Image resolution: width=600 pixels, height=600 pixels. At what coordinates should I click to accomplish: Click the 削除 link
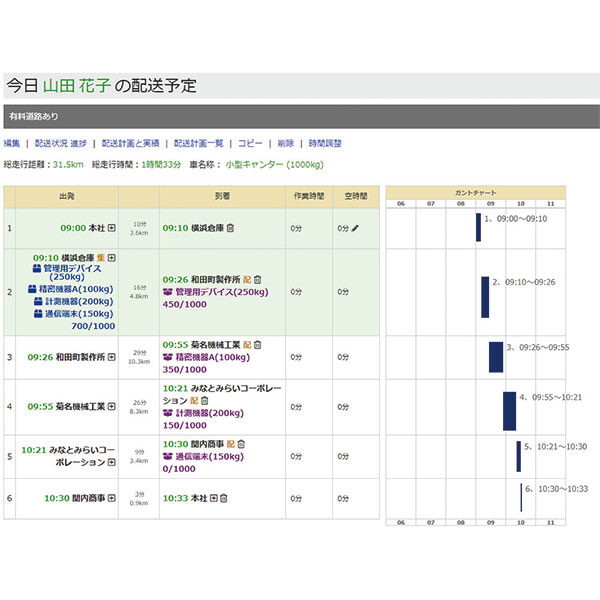point(285,143)
